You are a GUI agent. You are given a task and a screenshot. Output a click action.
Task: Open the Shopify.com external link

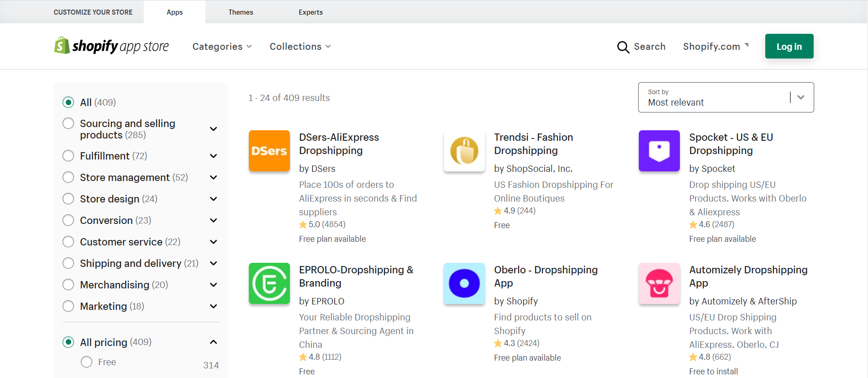(715, 47)
